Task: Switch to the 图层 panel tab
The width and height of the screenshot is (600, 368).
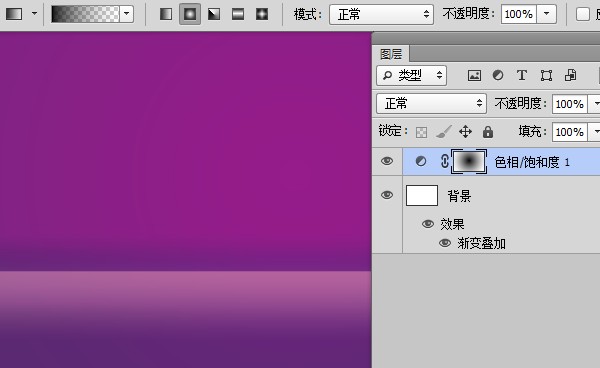Action: coord(391,54)
